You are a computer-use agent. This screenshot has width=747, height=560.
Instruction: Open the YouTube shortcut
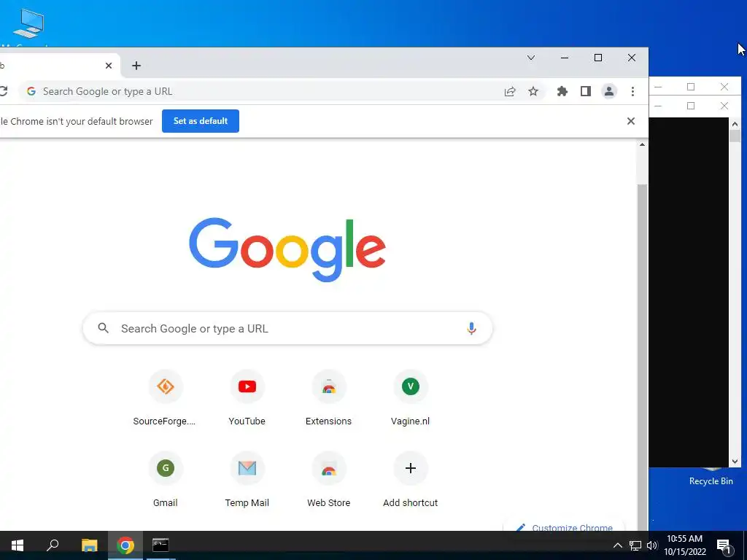[247, 397]
